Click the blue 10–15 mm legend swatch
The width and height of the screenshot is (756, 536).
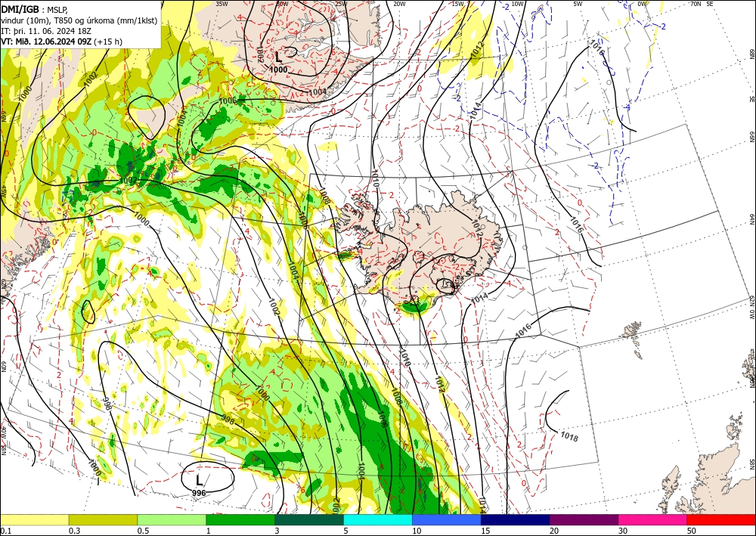[447, 519]
